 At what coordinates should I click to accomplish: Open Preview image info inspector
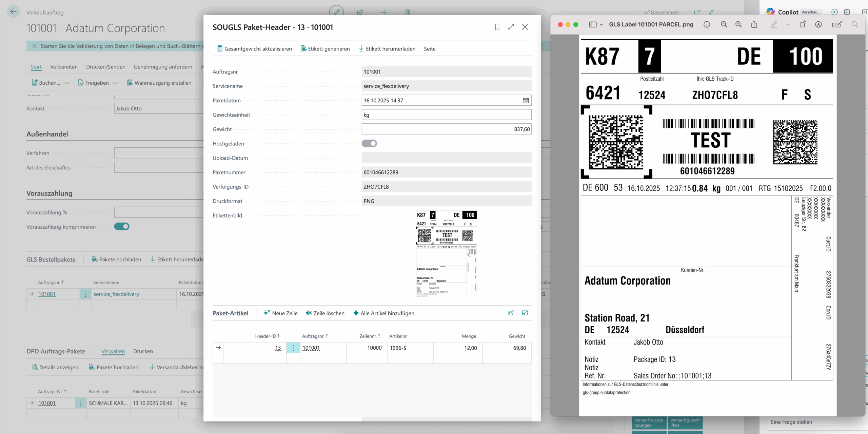tap(707, 24)
